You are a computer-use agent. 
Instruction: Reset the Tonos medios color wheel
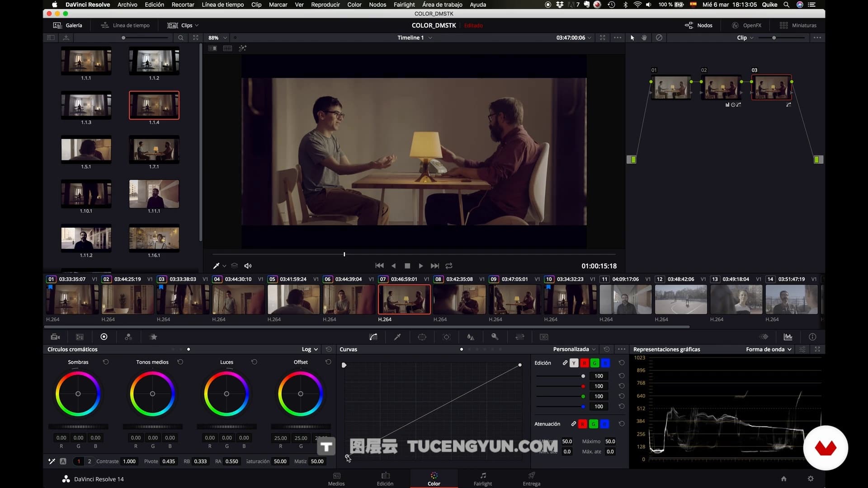[x=180, y=362]
